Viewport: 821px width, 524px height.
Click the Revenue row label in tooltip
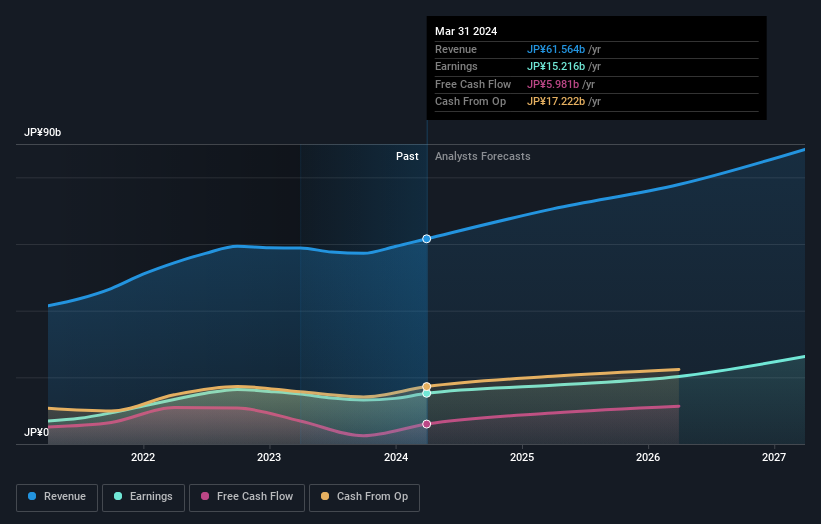pyautogui.click(x=456, y=49)
